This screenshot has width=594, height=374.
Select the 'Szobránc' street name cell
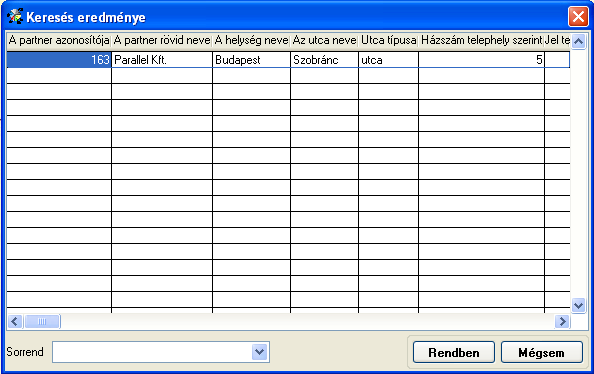tap(324, 60)
